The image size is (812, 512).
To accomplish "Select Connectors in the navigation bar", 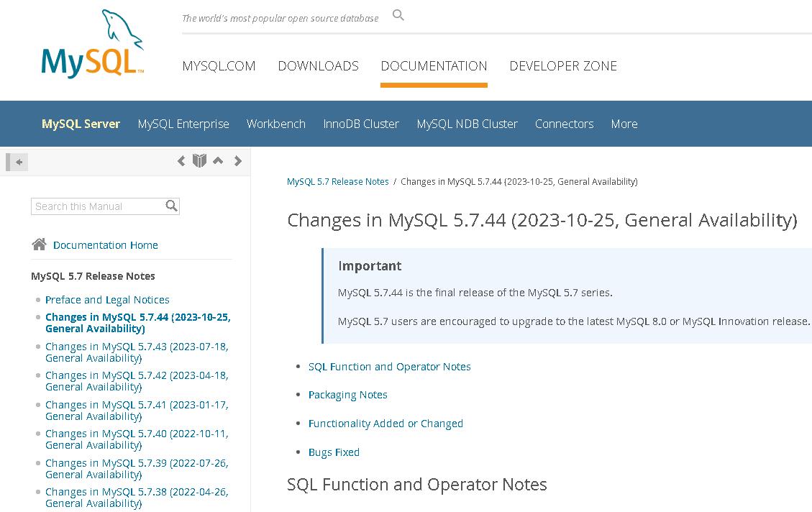I will point(564,124).
